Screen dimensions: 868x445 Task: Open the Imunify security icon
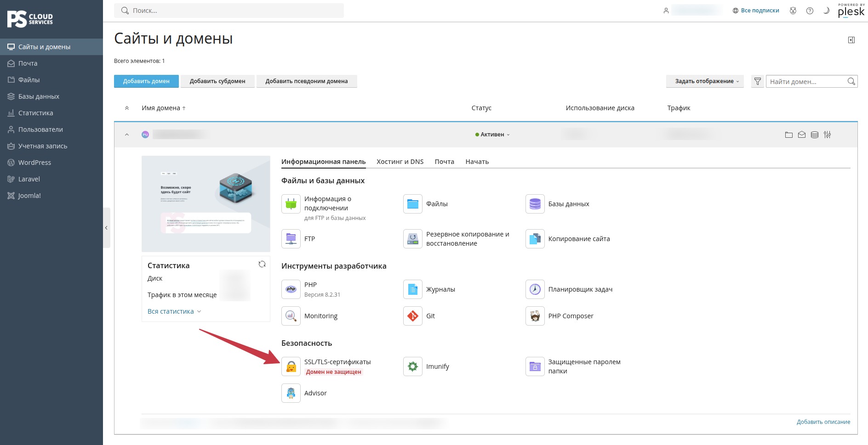click(413, 366)
